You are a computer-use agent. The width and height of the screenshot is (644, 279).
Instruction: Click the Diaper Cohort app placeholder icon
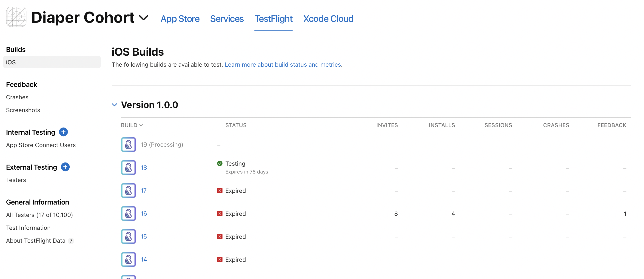[x=16, y=17]
